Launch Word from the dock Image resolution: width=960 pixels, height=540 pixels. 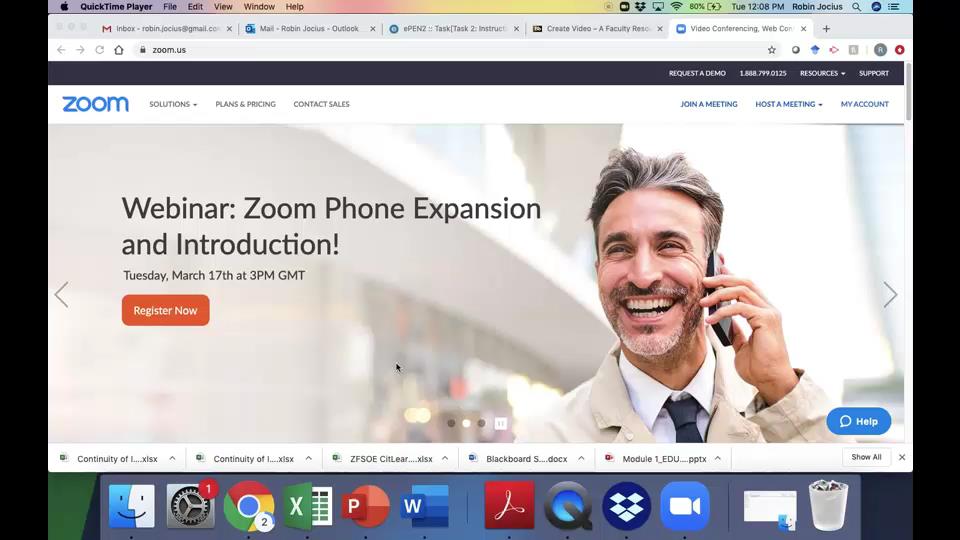[x=424, y=506]
